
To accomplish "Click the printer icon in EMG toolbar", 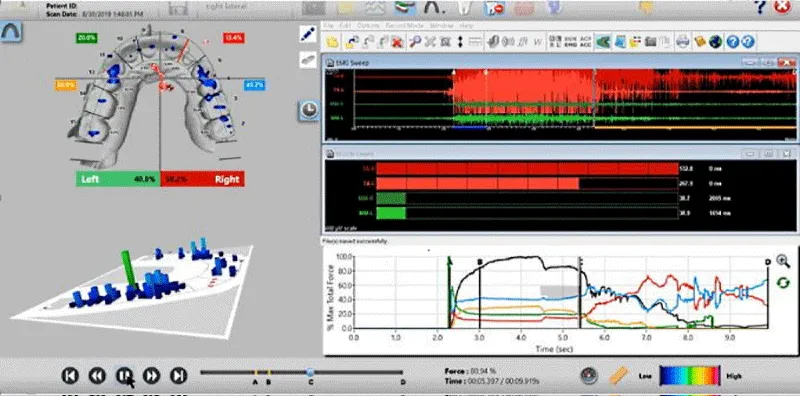I will tap(682, 42).
